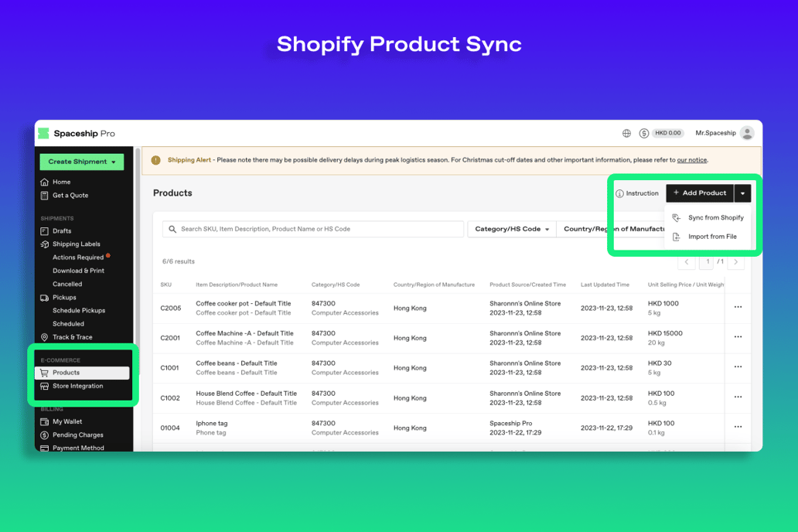Screen dimensions: 798x532
Task: Go to next page with pagination arrow
Action: [735, 261]
